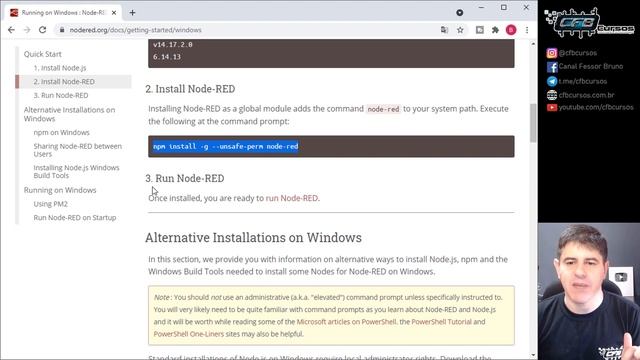The width and height of the screenshot is (640, 360).
Task: Click the v14.17.2.0 version text
Action: (173, 44)
